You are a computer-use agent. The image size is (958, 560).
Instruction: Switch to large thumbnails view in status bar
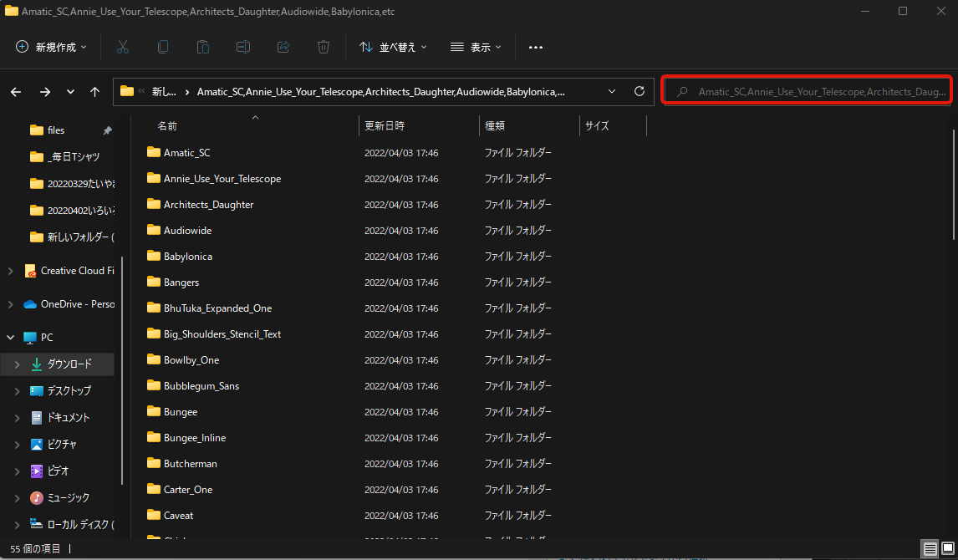[x=948, y=549]
